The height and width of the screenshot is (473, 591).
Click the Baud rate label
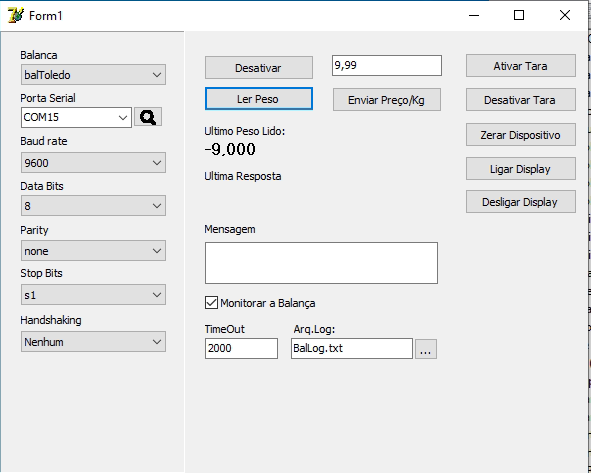click(44, 141)
